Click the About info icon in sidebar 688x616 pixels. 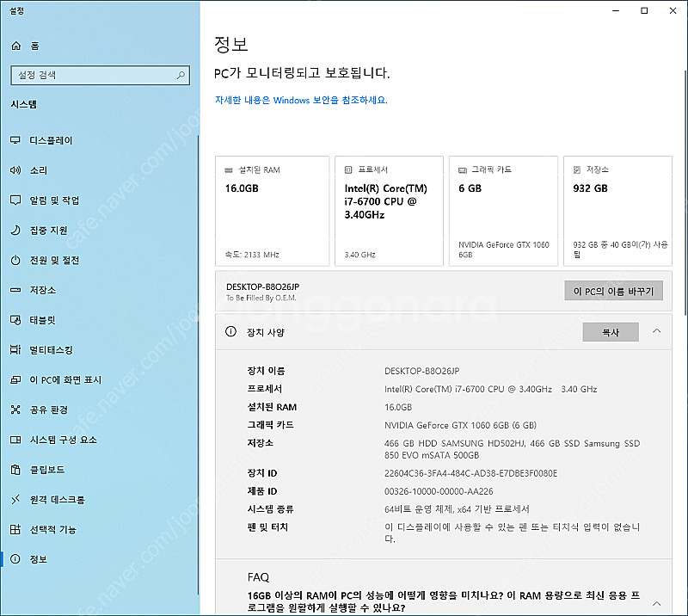(15, 559)
